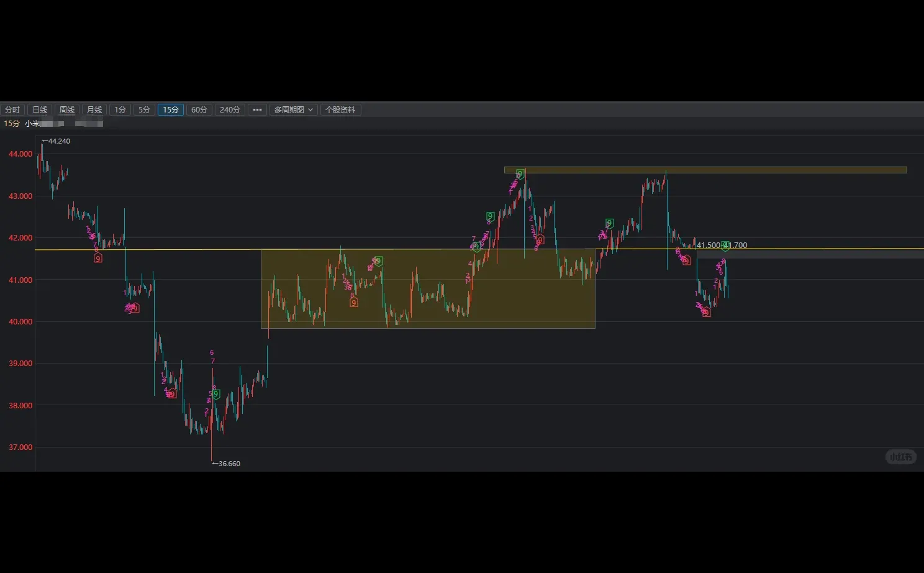Open the 日线 daily chart tab
The height and width of the screenshot is (573, 924).
tap(40, 110)
